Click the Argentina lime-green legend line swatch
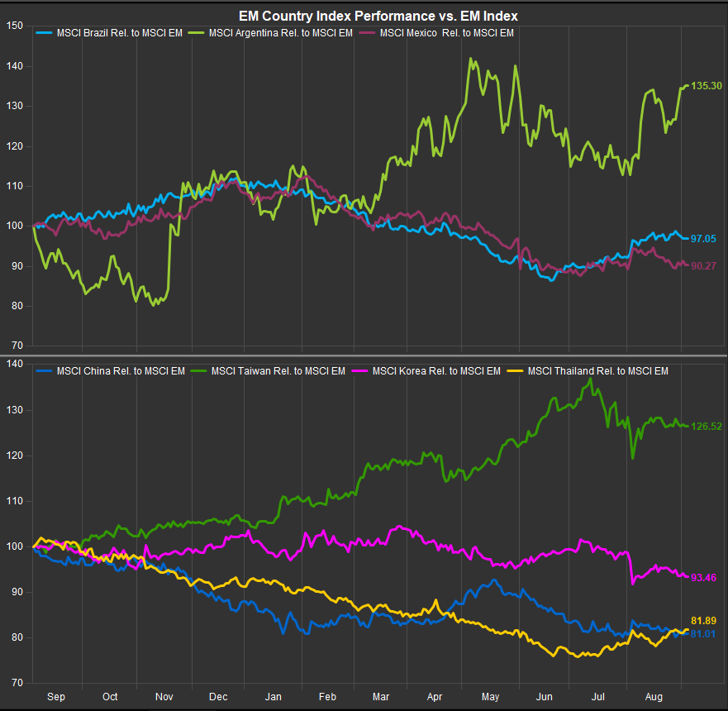The width and height of the screenshot is (728, 711). click(197, 33)
